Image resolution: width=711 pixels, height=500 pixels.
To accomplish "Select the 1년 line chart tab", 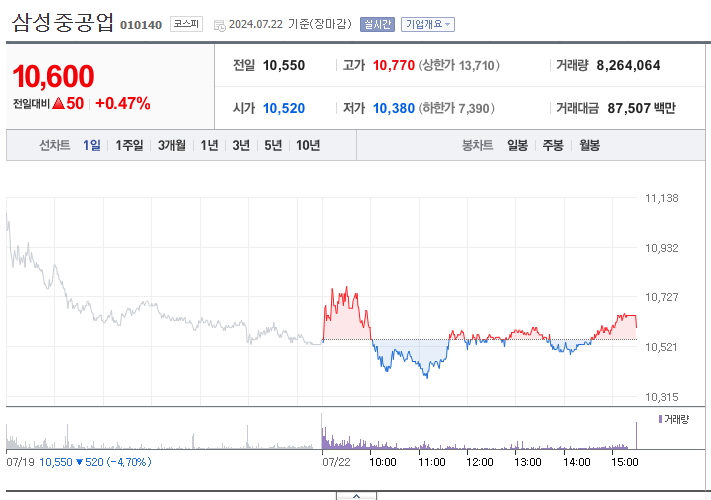I will [209, 145].
